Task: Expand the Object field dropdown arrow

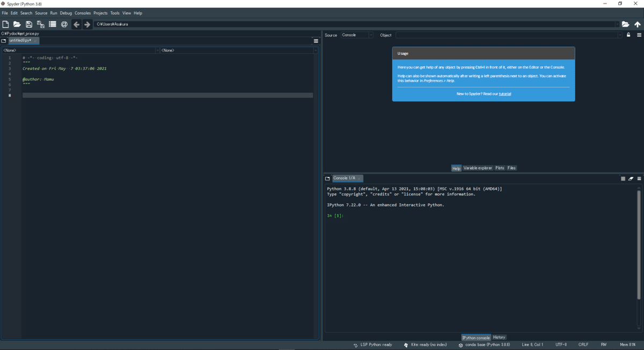Action: point(620,35)
